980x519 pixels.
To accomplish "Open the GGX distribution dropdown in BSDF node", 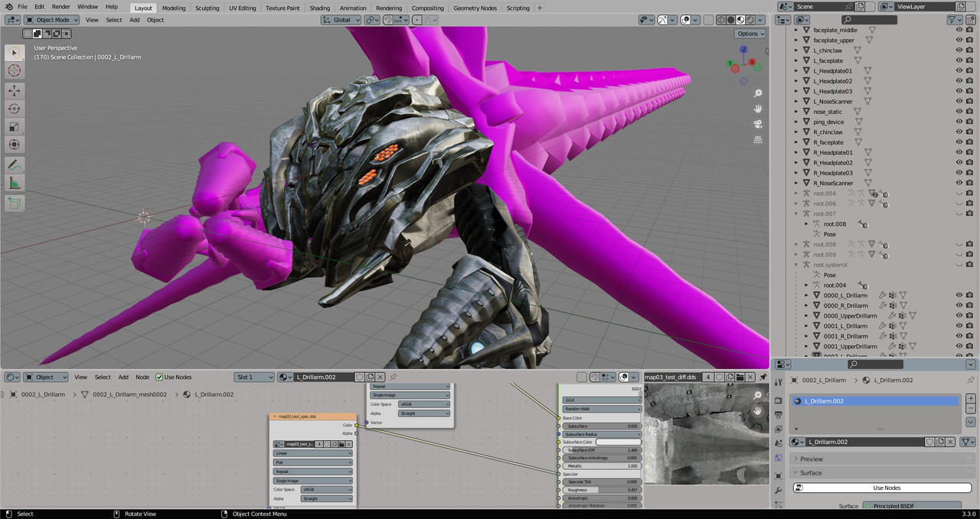I will tap(602, 400).
